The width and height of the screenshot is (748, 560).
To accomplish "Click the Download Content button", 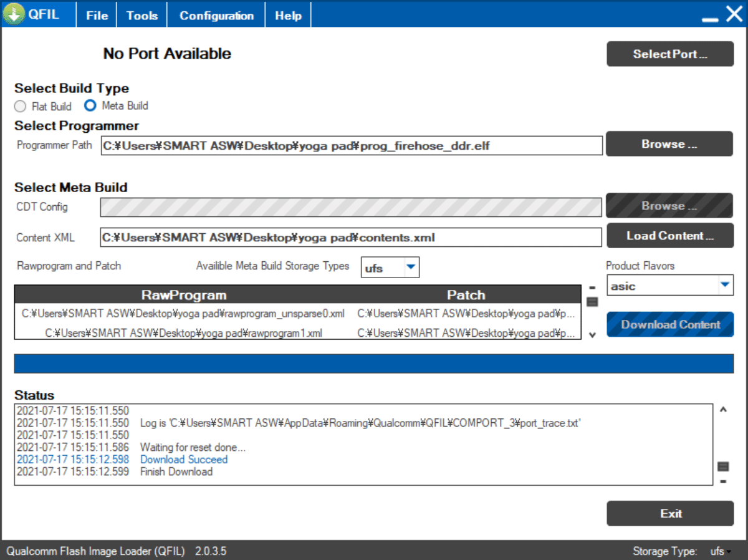I will tap(670, 324).
